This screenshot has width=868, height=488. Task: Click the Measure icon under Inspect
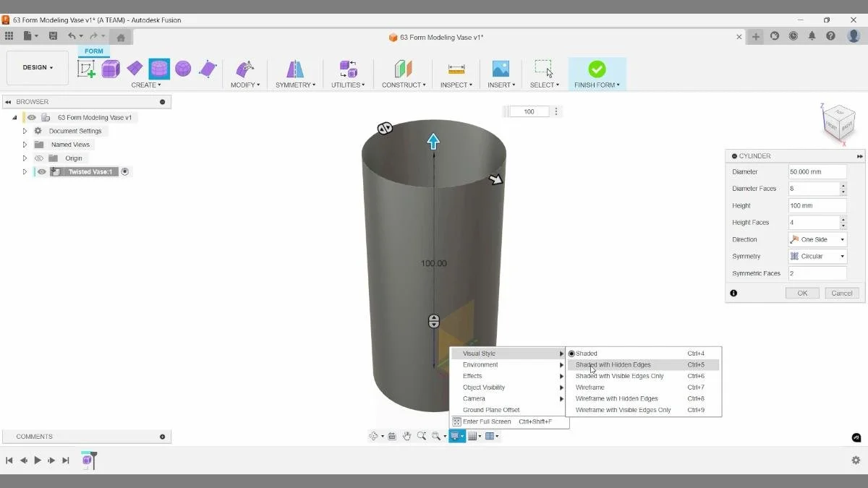[456, 67]
